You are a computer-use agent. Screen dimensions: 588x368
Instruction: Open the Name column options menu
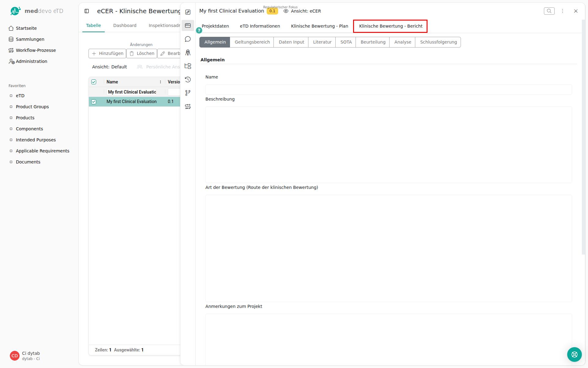click(x=160, y=82)
